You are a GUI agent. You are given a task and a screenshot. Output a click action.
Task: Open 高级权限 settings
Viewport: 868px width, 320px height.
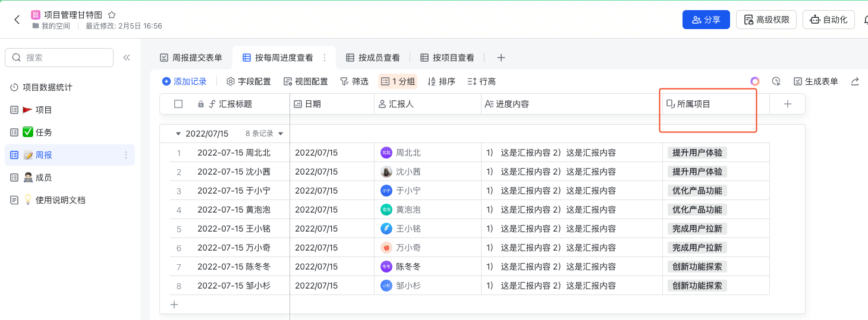click(x=766, y=20)
